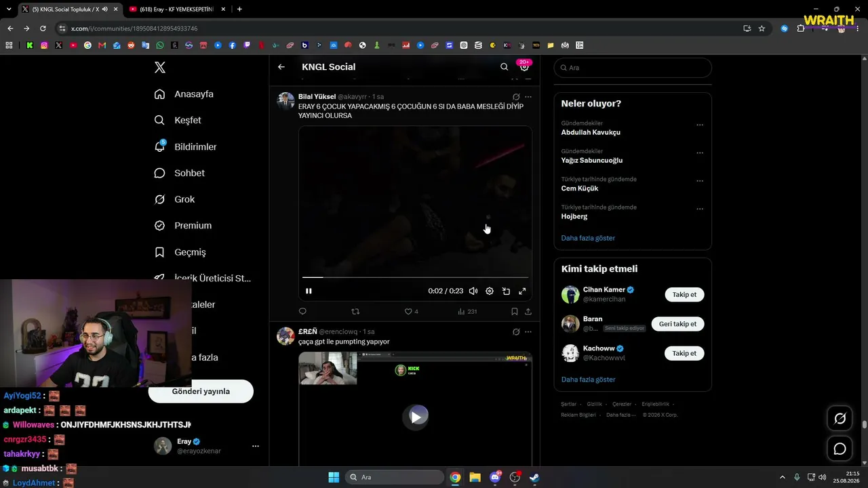Screen dimensions: 868x488
Task: Share Bilal Yüksel's post
Action: (x=528, y=312)
